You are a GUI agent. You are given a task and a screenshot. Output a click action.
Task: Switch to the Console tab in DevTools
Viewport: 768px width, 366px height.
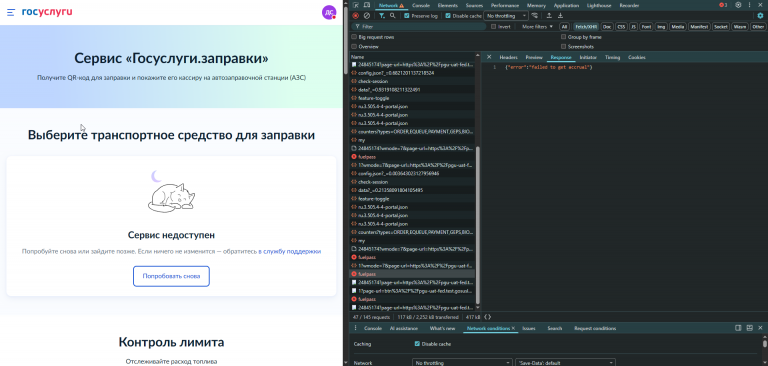(421, 5)
